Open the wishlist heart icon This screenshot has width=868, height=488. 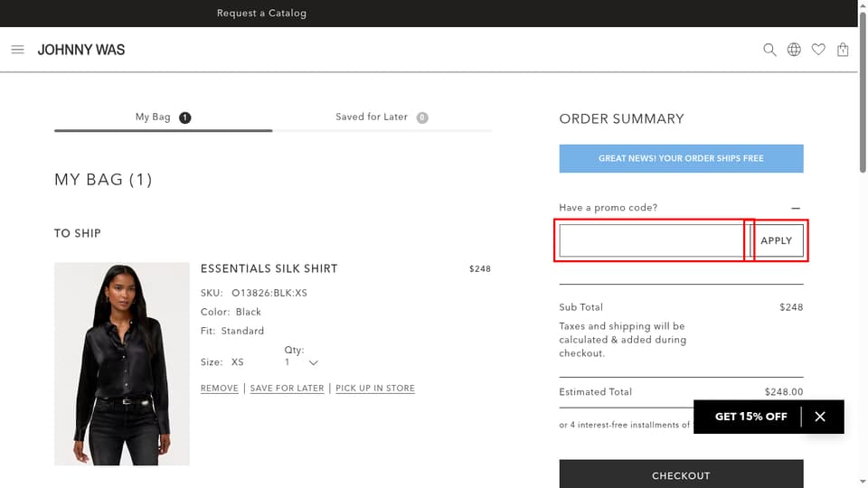pyautogui.click(x=818, y=50)
